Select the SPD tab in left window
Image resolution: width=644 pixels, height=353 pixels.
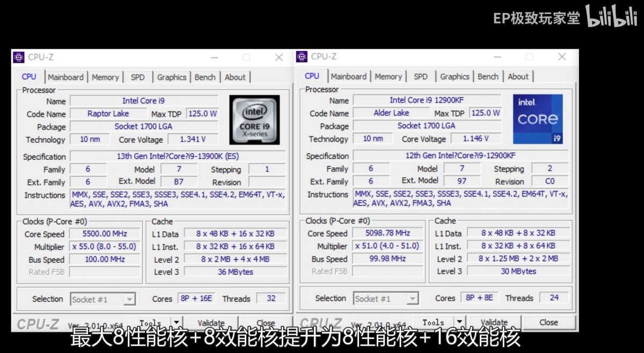tap(137, 77)
